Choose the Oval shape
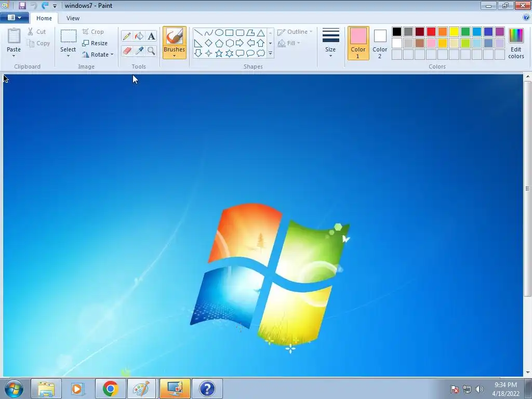Viewport: 532px width, 399px height. 219,33
